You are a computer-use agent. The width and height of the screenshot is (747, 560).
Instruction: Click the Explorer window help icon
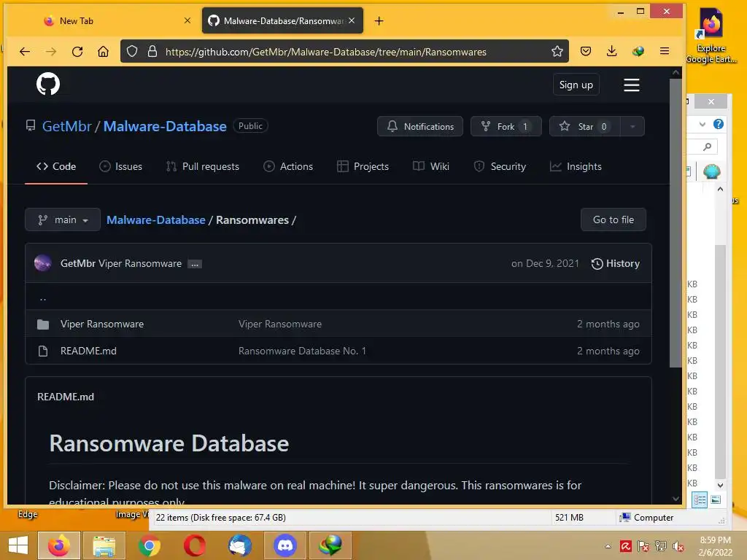coord(718,124)
